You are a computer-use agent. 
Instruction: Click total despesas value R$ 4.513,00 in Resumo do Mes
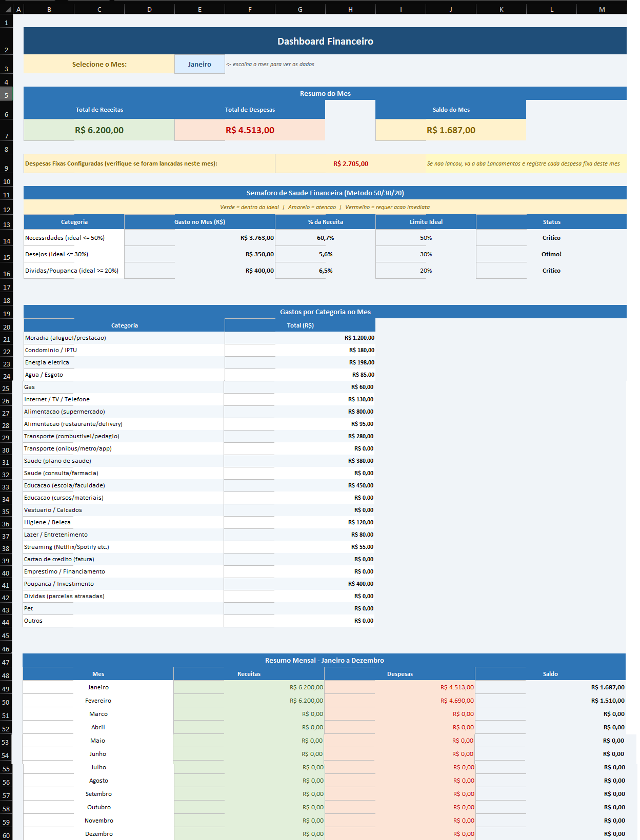pyautogui.click(x=250, y=130)
